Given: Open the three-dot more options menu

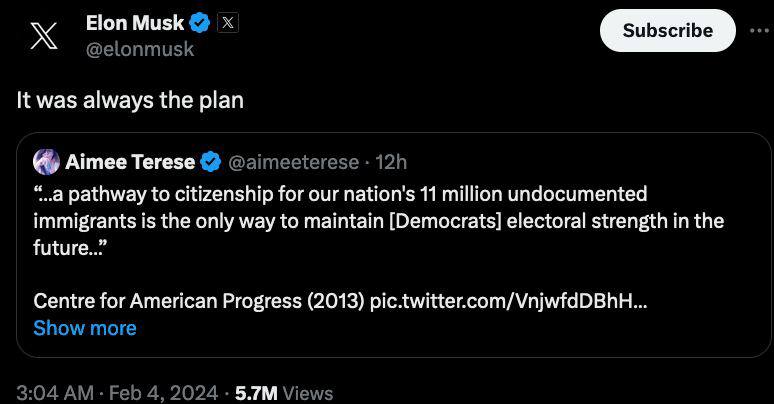Looking at the screenshot, I should 760,30.
